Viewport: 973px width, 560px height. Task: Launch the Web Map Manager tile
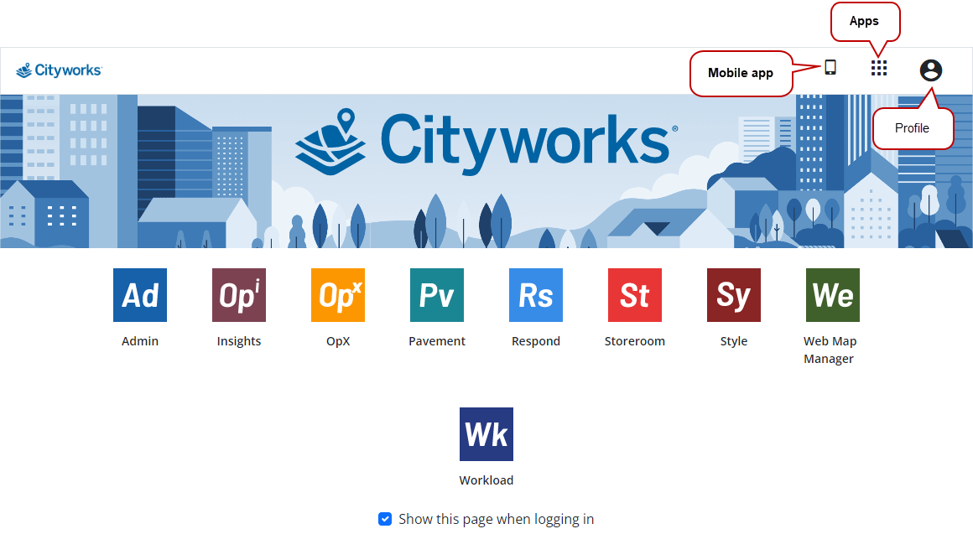tap(833, 295)
